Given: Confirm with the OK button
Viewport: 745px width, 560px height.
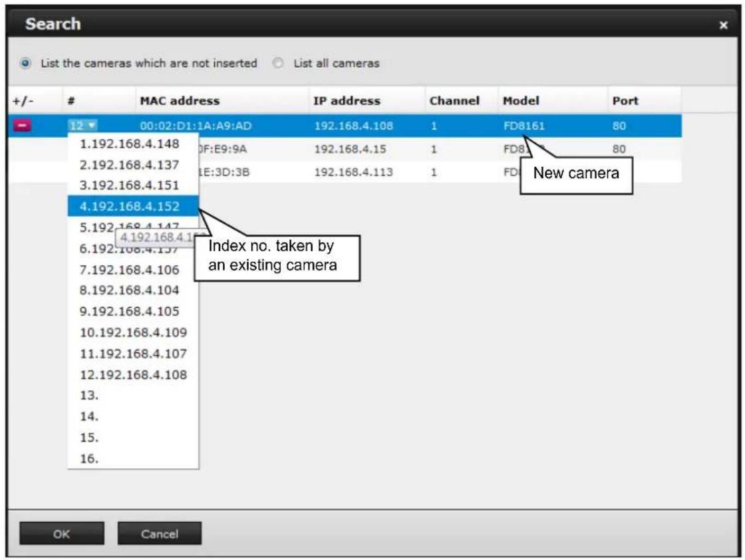Looking at the screenshot, I should coord(62,533).
